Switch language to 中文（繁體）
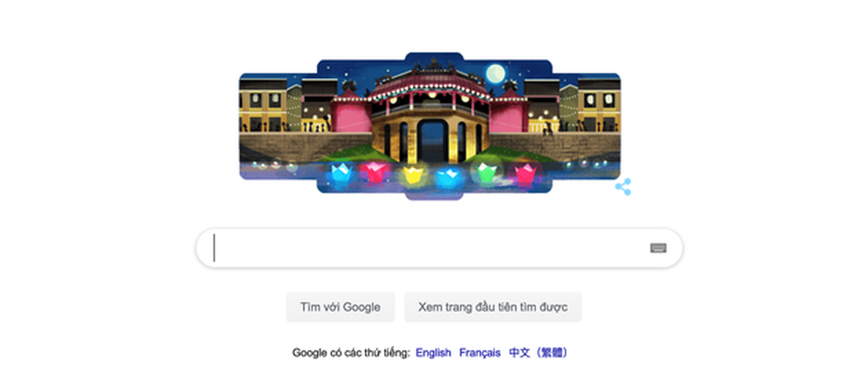868x382 pixels. (538, 353)
